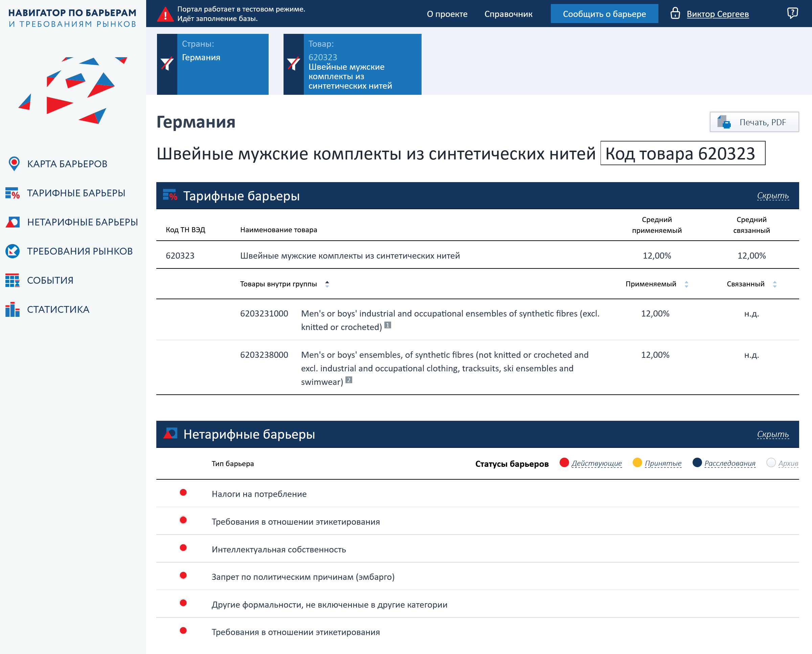812x654 pixels.
Task: Click the Тарифные барьеры section header icon
Action: (170, 195)
